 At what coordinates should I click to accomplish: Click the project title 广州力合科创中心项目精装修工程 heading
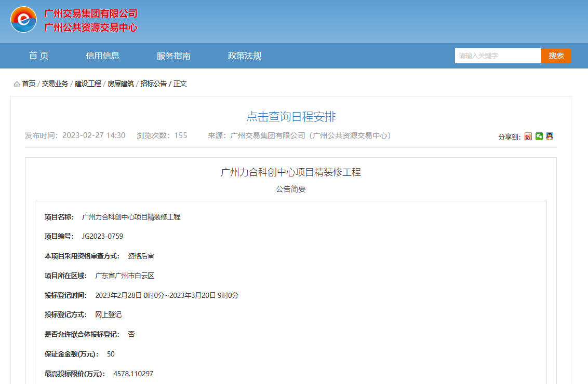[x=291, y=172]
